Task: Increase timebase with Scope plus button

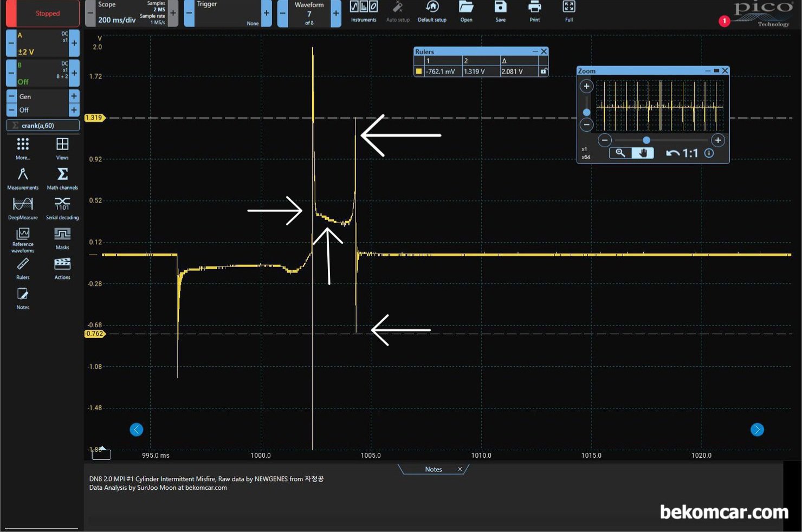Action: point(173,14)
